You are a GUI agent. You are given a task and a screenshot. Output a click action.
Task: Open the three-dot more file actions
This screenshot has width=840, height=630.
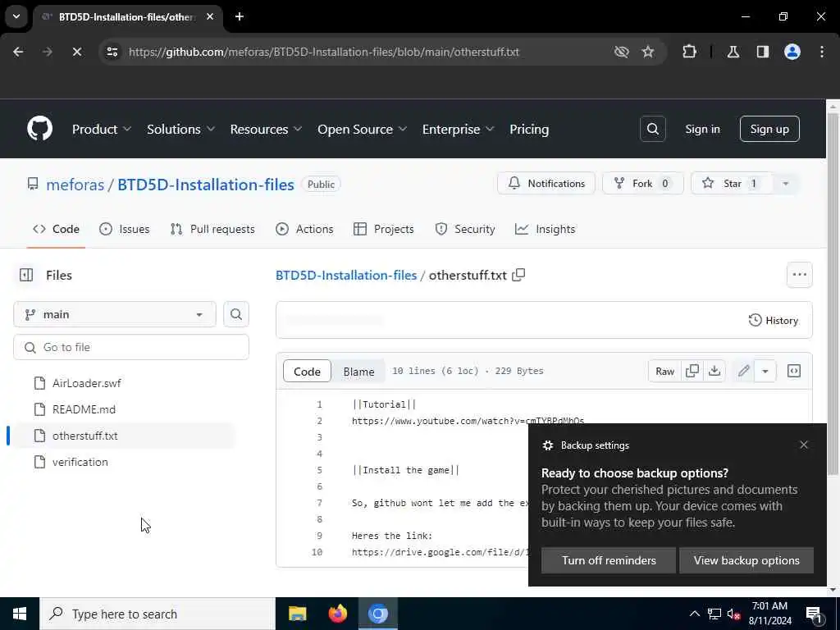799,275
